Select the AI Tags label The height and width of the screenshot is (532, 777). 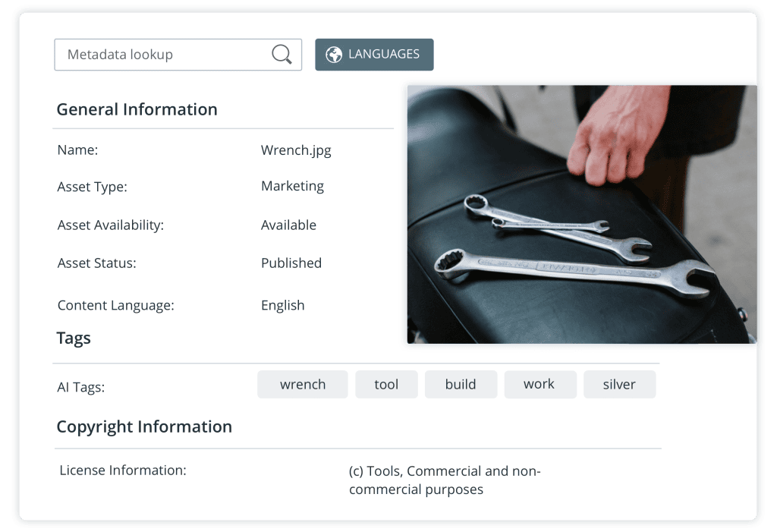pyautogui.click(x=79, y=387)
